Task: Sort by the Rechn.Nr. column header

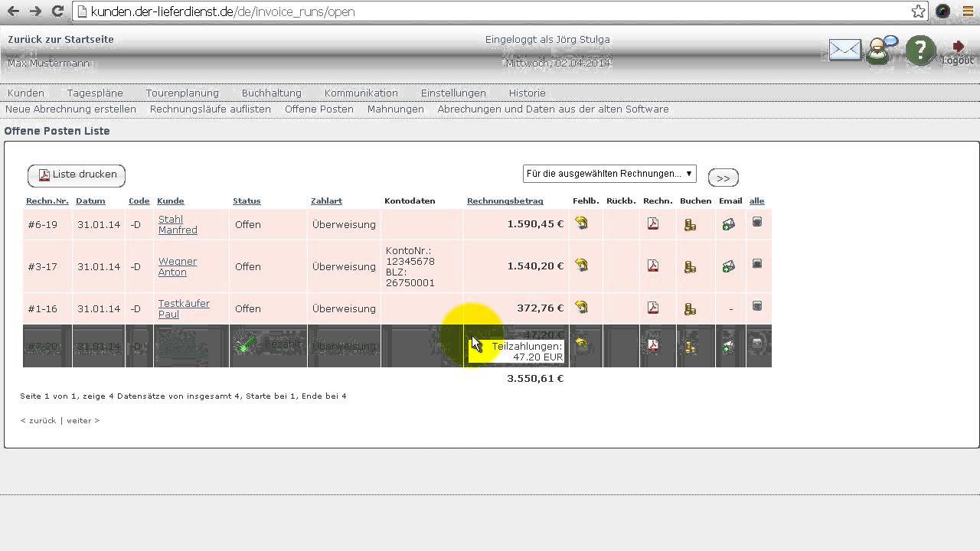Action: pos(47,201)
